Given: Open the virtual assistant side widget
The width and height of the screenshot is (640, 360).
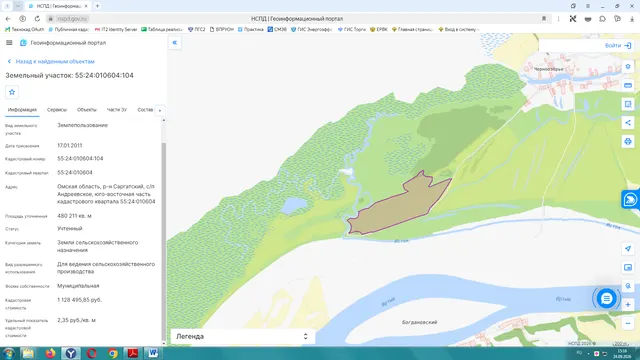Looking at the screenshot, I should click(631, 200).
